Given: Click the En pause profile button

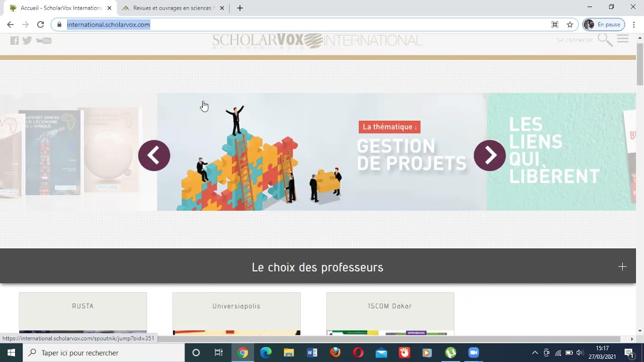Looking at the screenshot, I should coord(603,25).
